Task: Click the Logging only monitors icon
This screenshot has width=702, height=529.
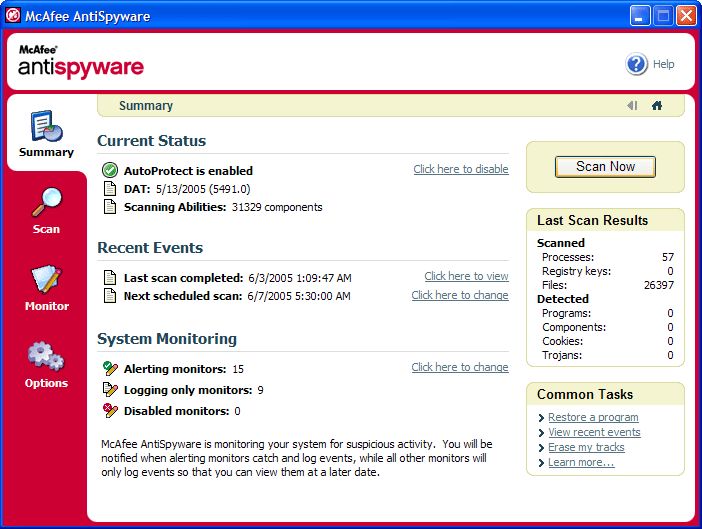Action: [110, 390]
